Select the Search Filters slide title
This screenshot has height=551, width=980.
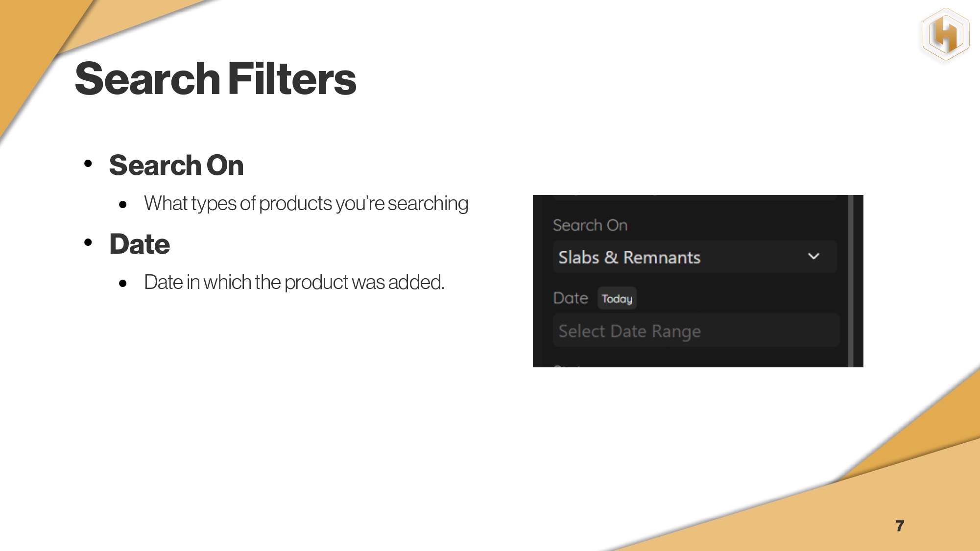[x=215, y=79]
